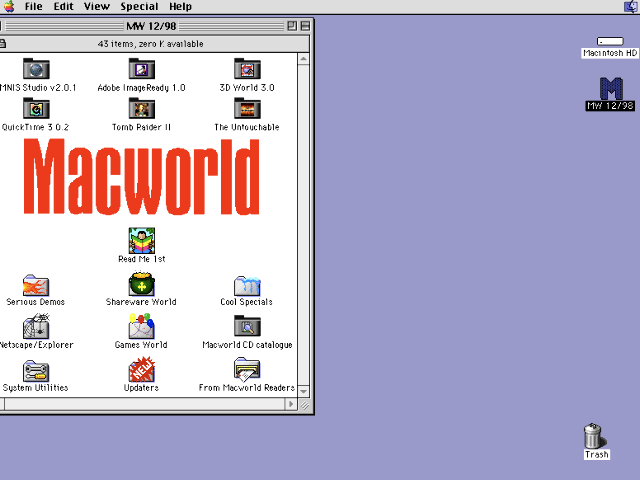640x480 pixels.
Task: Open the MNIS Studio v2.0.1 folder icon
Action: pyautogui.click(x=36, y=69)
